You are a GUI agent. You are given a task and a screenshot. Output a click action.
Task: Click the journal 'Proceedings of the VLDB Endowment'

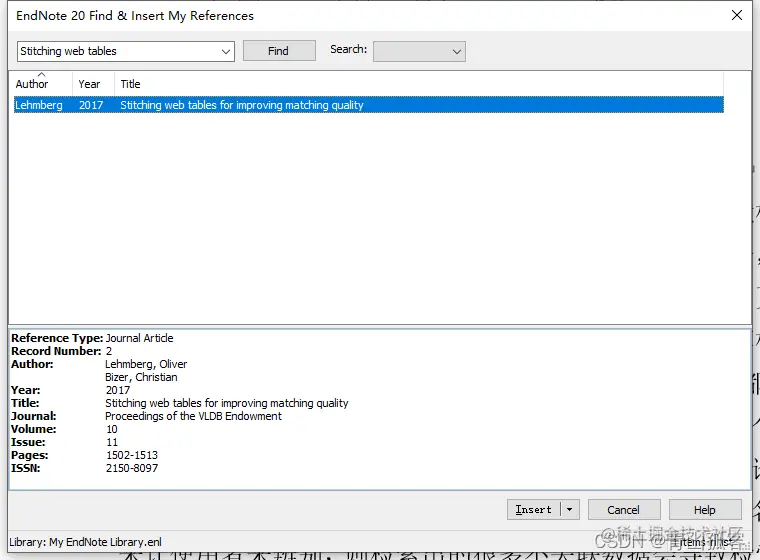click(193, 416)
